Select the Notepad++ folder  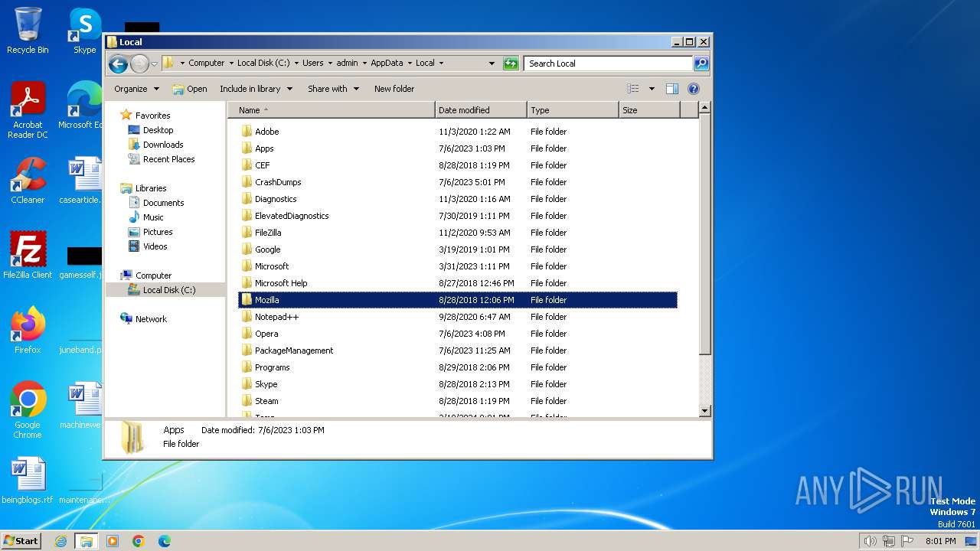[458, 317]
